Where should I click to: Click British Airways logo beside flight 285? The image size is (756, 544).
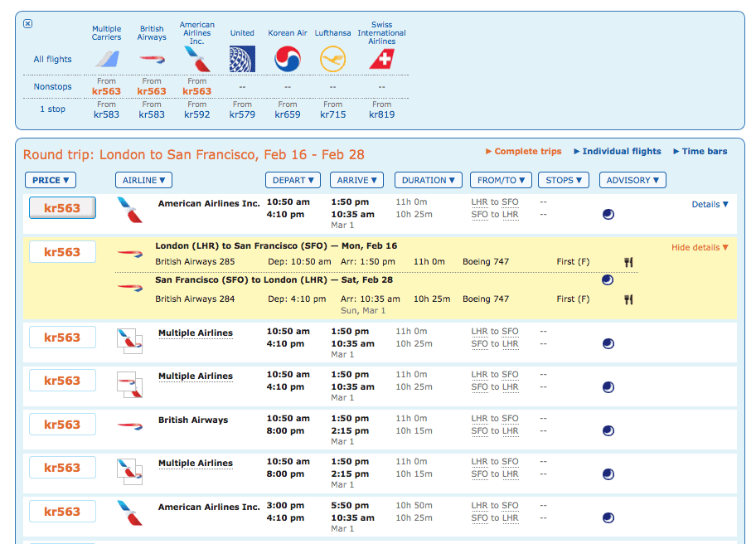point(130,253)
